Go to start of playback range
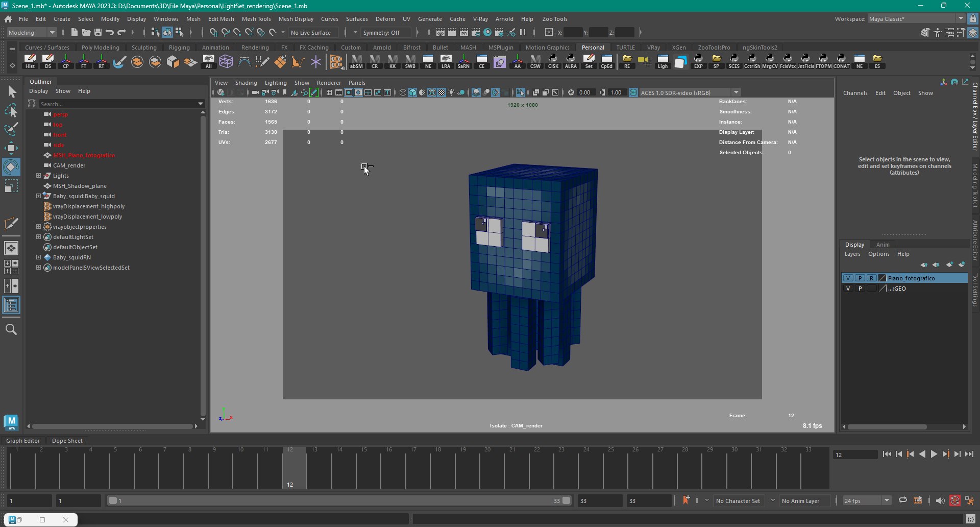Screen dimensions: 980x527 (x=887, y=454)
